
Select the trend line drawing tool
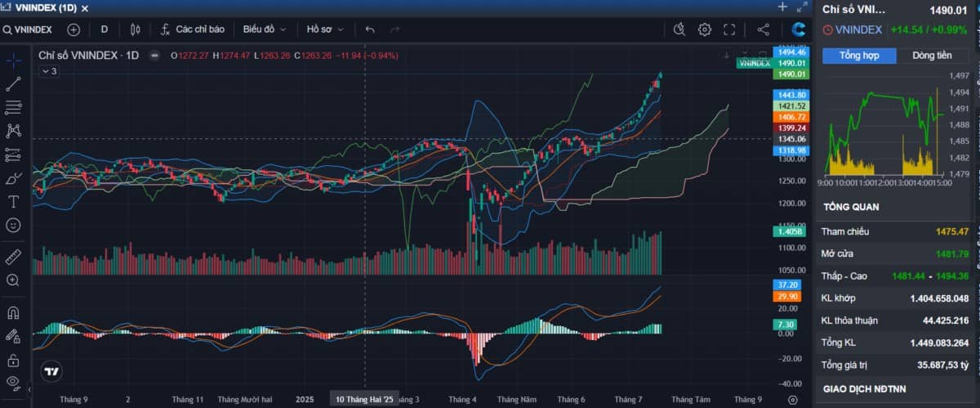[x=13, y=83]
